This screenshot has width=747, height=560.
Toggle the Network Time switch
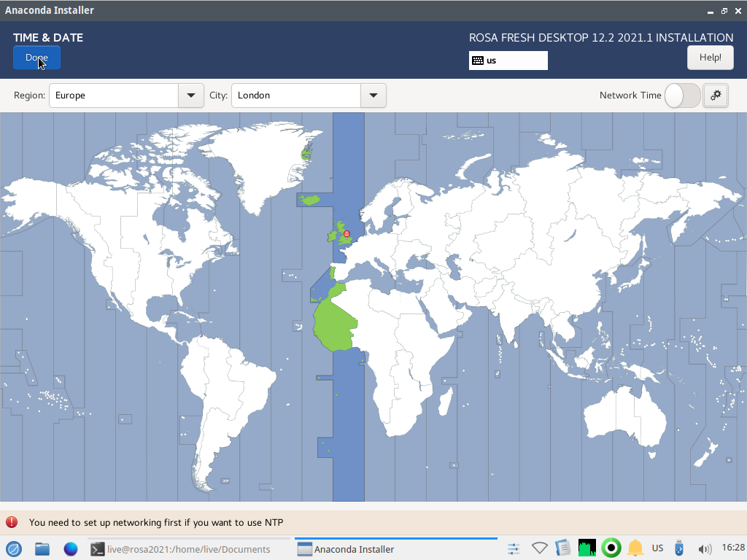[682, 96]
